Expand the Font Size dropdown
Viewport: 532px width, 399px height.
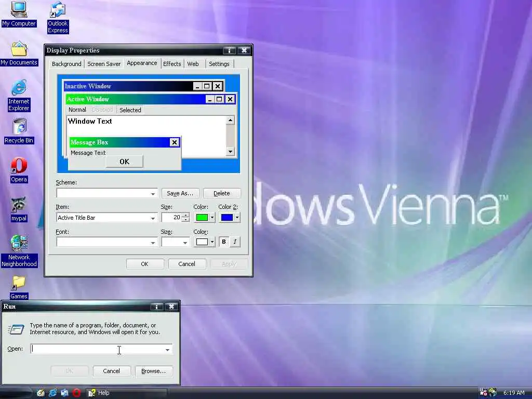(185, 242)
